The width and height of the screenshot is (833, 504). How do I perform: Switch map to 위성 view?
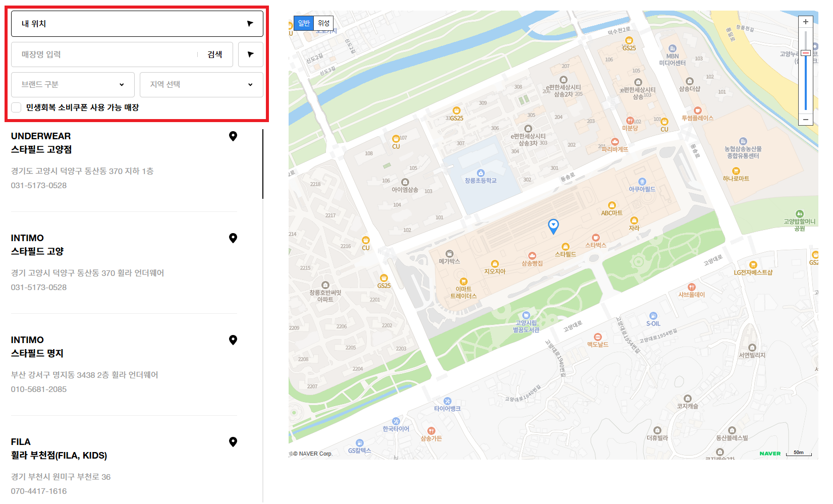coord(323,23)
